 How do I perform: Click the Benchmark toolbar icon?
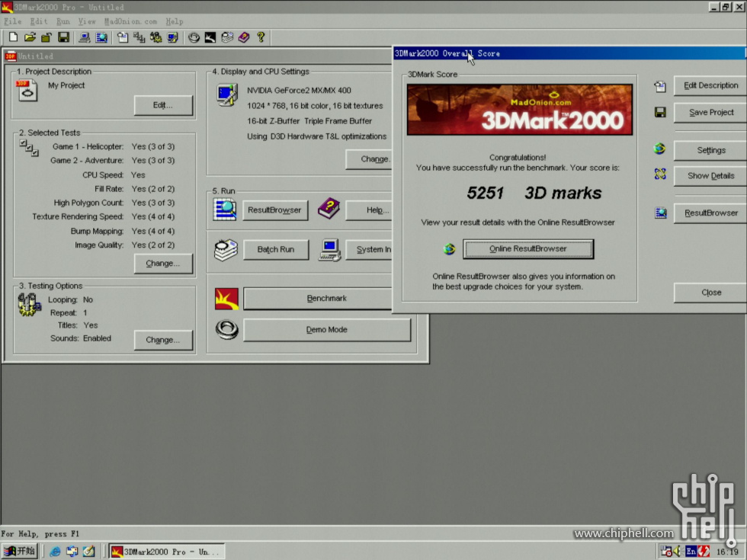click(210, 37)
